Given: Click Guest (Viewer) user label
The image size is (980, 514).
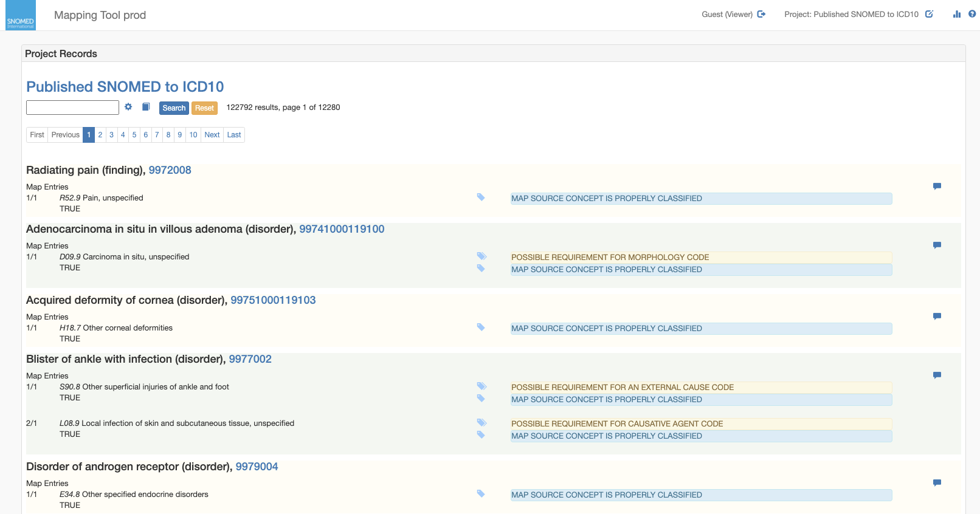Looking at the screenshot, I should coord(727,15).
